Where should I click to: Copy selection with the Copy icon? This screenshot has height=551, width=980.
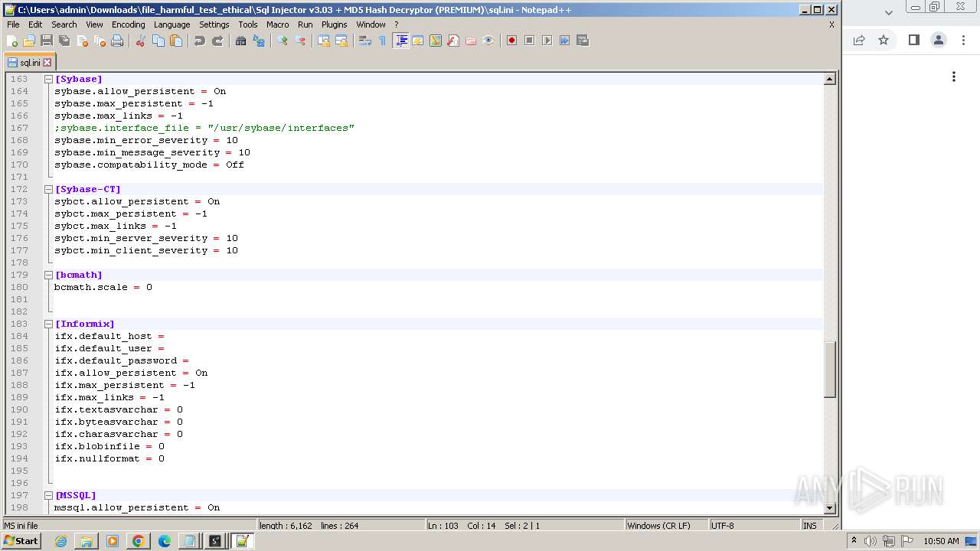click(158, 41)
